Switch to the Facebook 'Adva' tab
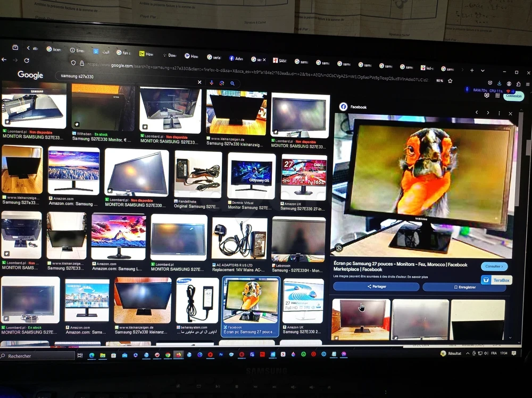The image size is (532, 398). point(236,58)
